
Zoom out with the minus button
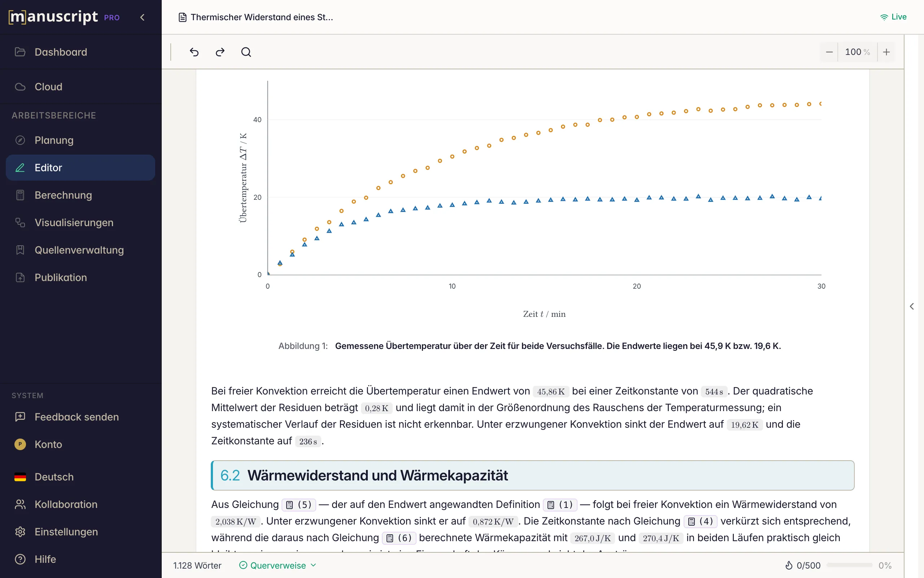[x=829, y=52]
